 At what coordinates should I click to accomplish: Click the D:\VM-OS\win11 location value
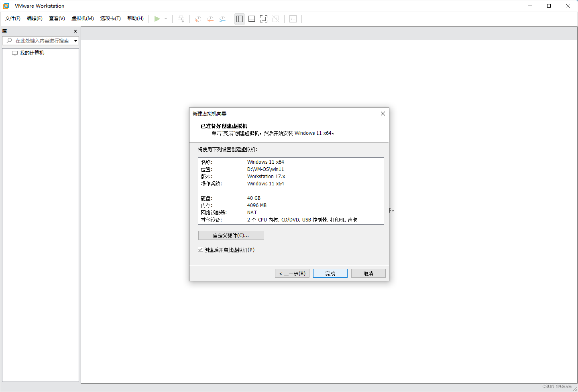pos(266,169)
